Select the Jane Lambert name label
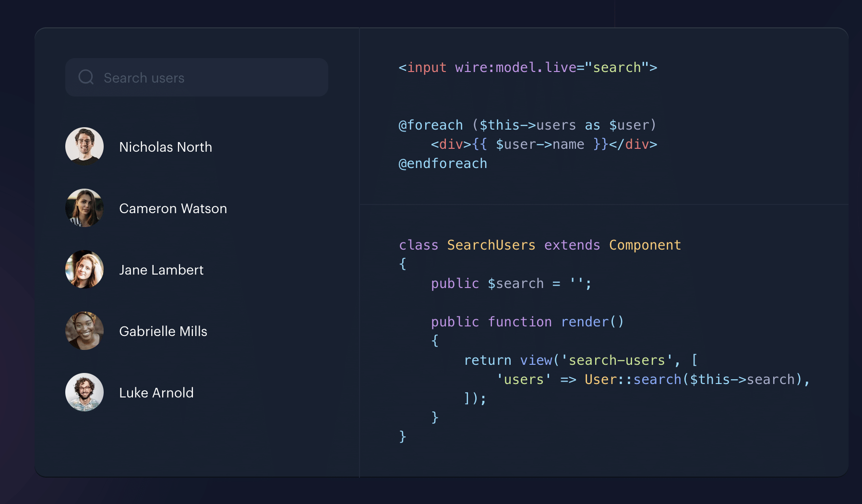Viewport: 862px width, 504px height. (x=161, y=270)
